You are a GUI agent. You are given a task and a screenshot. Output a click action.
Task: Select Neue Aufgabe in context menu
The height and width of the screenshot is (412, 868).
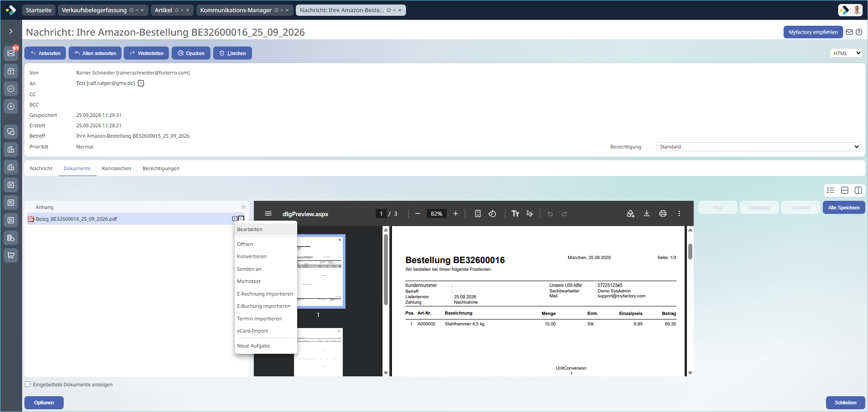[x=253, y=346]
